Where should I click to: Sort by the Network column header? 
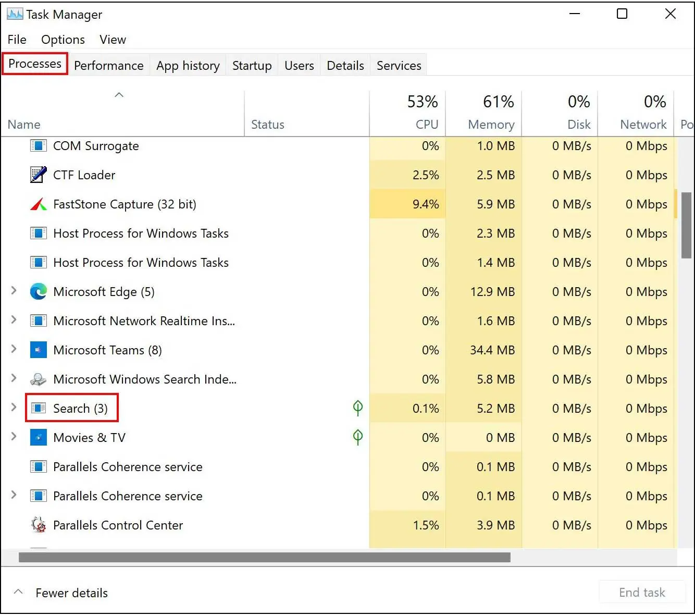click(636, 114)
